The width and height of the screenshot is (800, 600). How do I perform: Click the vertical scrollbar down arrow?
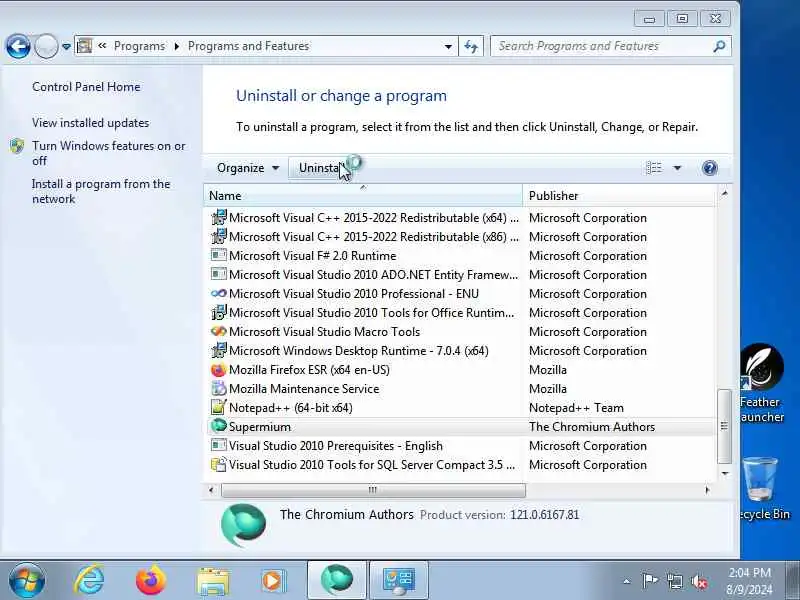point(724,473)
